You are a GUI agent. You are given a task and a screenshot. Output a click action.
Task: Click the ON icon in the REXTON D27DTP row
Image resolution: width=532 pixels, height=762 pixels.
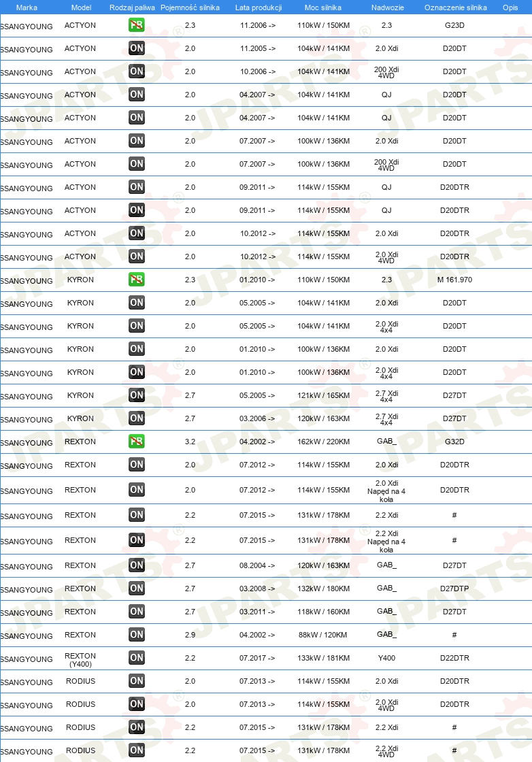[x=137, y=589]
